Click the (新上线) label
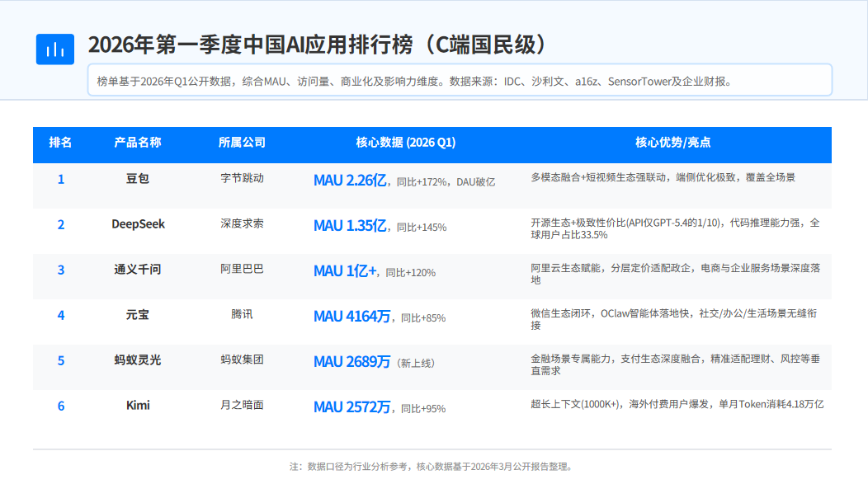This screenshot has height=484, width=868. [x=416, y=364]
